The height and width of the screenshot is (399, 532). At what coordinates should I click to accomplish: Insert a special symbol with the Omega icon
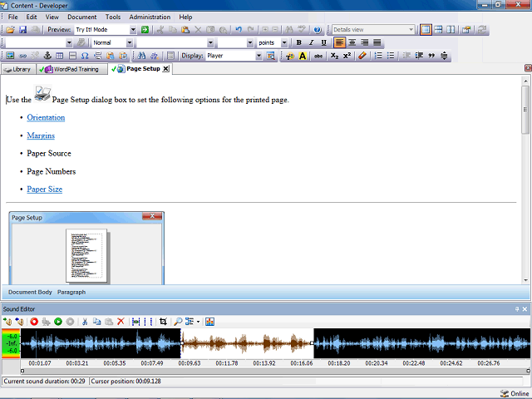[85, 56]
